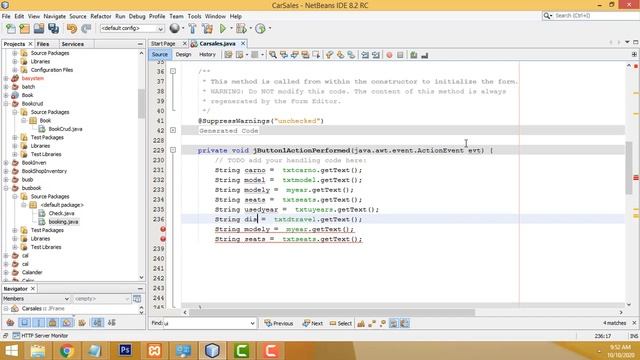Open the Navigate menu
Viewport: 640px width, 360px height.
pos(54,16)
